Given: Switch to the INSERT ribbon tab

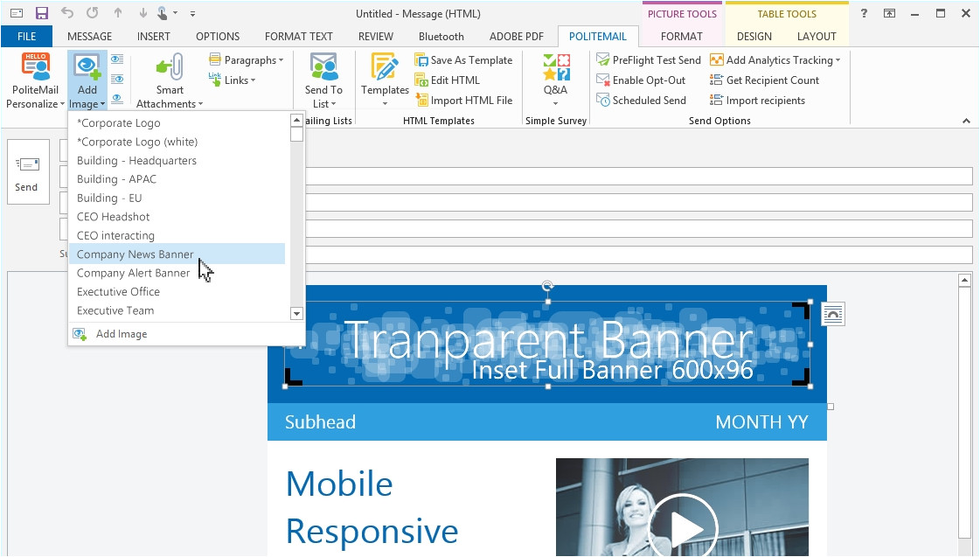Looking at the screenshot, I should point(153,37).
